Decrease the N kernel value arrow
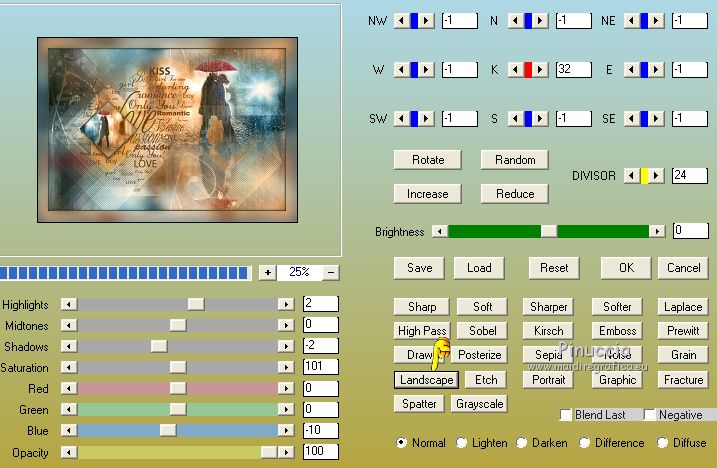The width and height of the screenshot is (717, 468). [x=516, y=21]
